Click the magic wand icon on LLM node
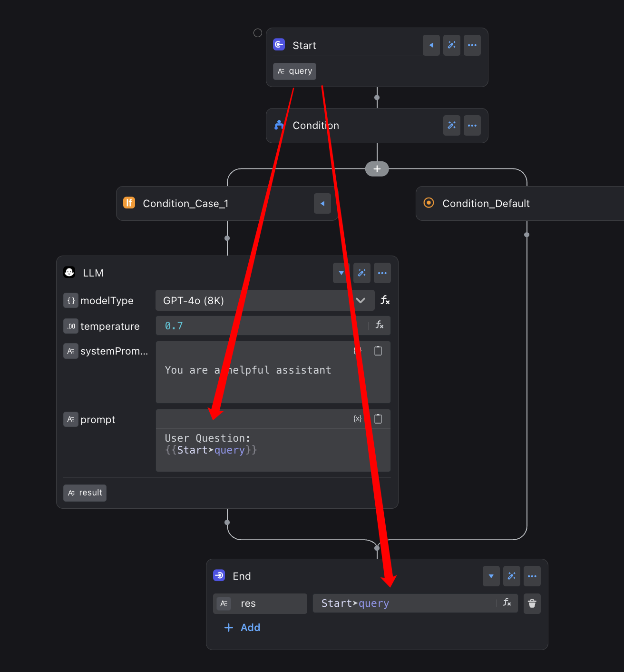This screenshot has height=672, width=624. point(362,273)
